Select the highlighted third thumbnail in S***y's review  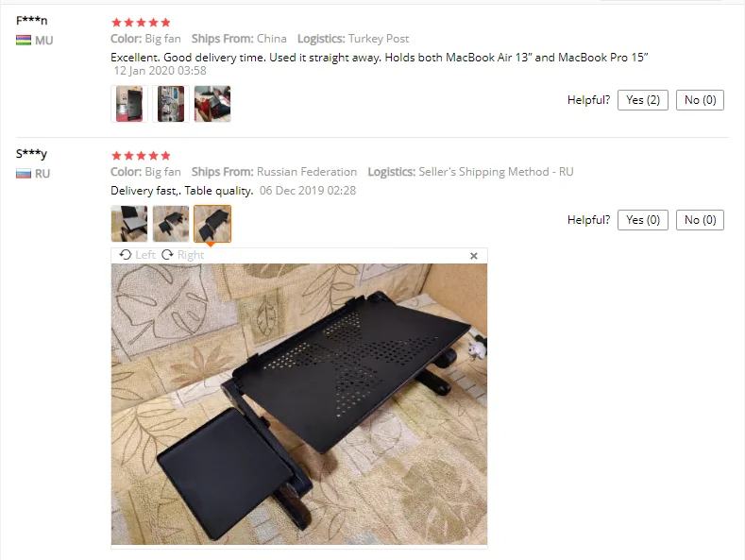(212, 224)
